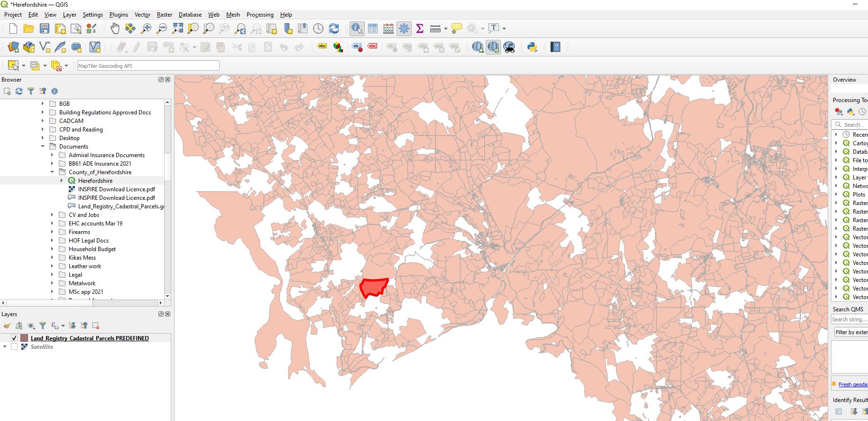The height and width of the screenshot is (421, 868).
Task: Click the Search QMS string field
Action: 850,319
